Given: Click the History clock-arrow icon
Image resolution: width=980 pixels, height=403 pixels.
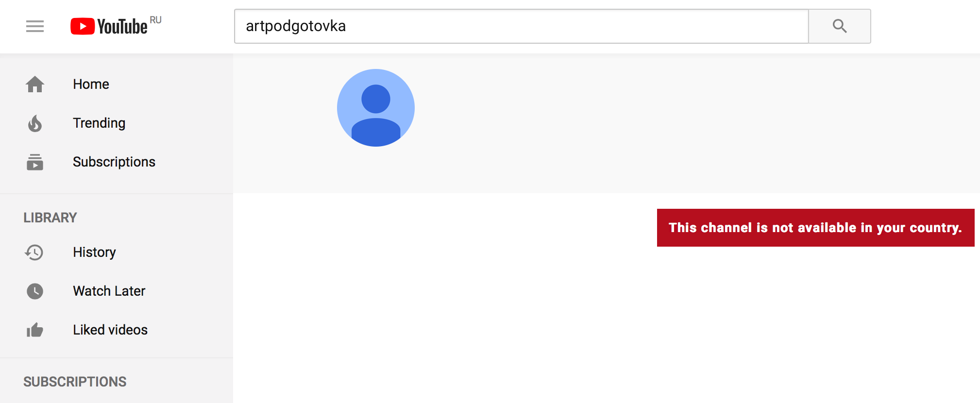Looking at the screenshot, I should tap(34, 252).
